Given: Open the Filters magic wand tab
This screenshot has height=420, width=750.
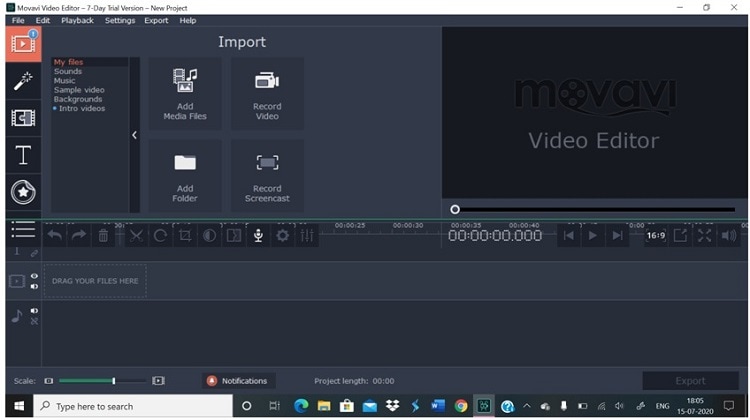Looking at the screenshot, I should [23, 81].
